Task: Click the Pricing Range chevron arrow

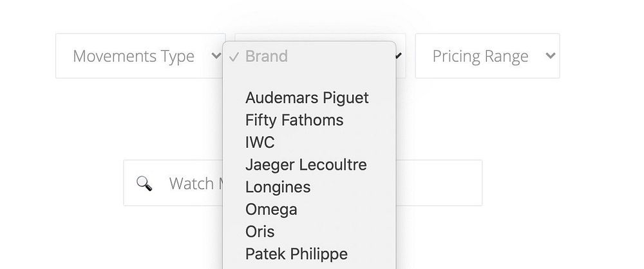Action: tap(550, 55)
